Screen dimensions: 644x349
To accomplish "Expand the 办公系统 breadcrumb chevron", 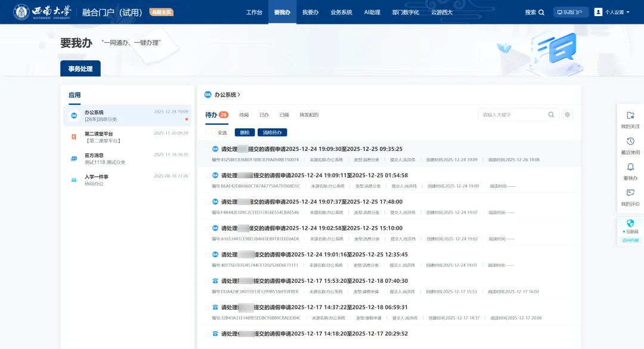I will 239,95.
